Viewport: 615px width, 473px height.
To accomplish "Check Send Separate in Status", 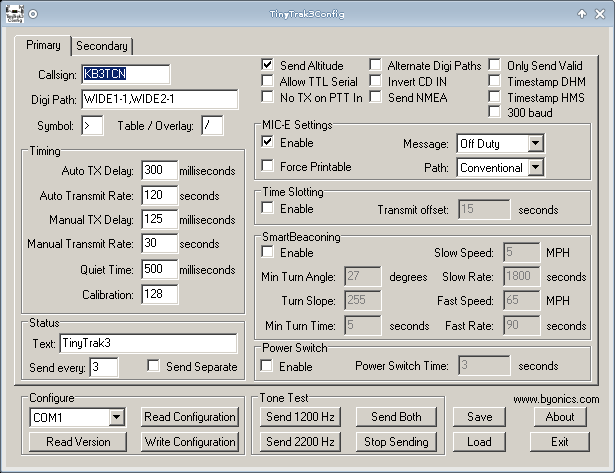I will pos(153,366).
